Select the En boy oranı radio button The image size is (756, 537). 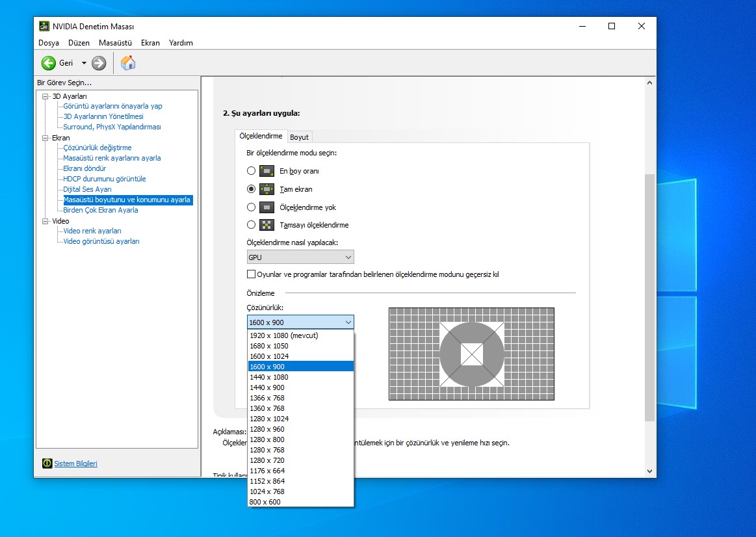pos(251,170)
